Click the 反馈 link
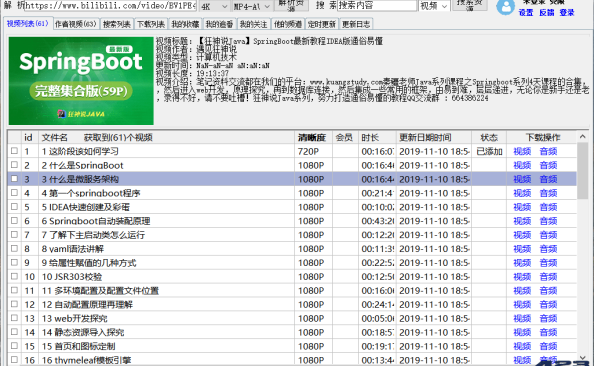The image size is (594, 366). [547, 13]
